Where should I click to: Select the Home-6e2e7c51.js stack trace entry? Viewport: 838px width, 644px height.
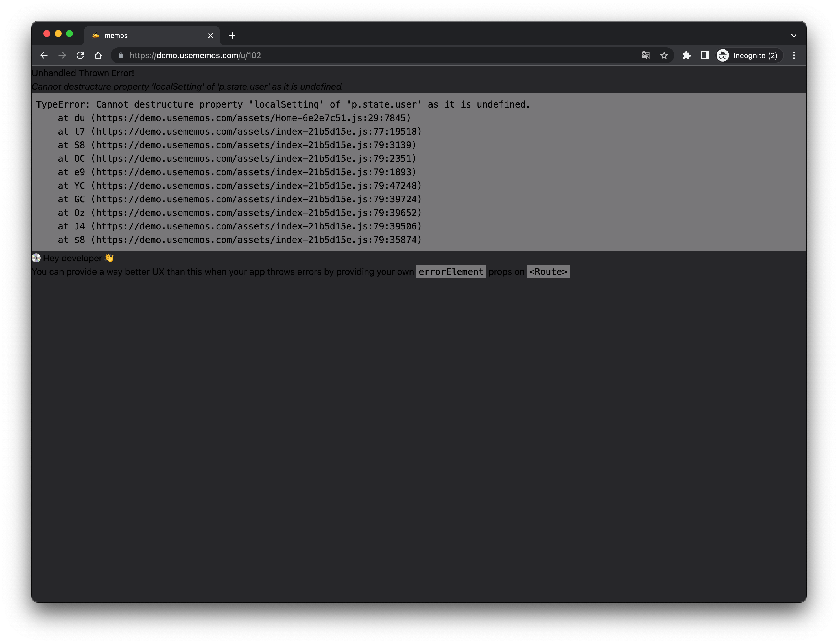click(x=234, y=118)
